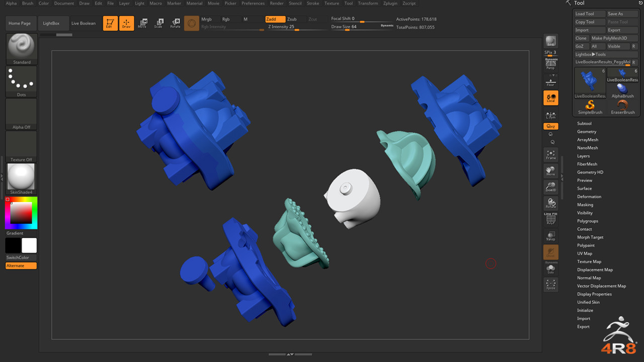Open the Preferences menu
The height and width of the screenshot is (362, 644).
coord(253,4)
